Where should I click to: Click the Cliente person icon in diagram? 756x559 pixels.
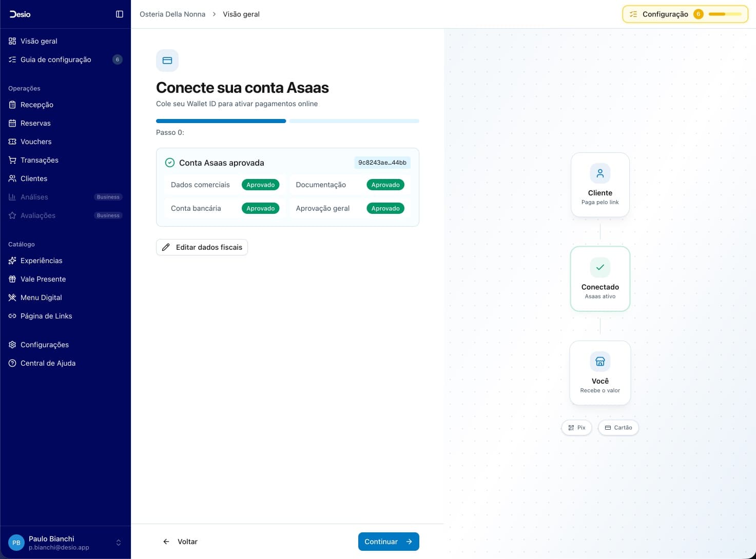click(x=600, y=173)
